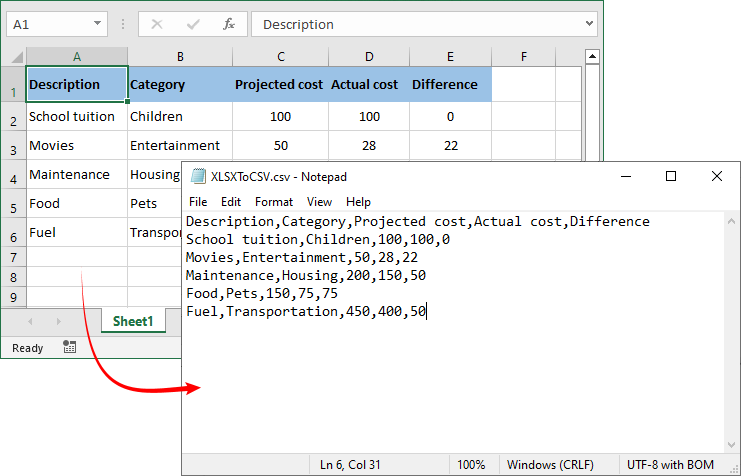Image resolution: width=741 pixels, height=476 pixels.
Task: Open the Format menu in Notepad
Action: point(274,202)
